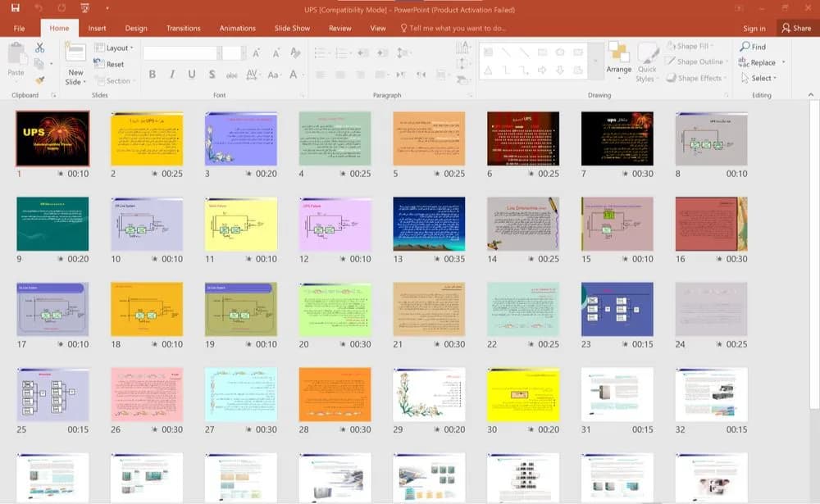Open the Select dropdown in Editing
The image size is (820, 504).
758,78
